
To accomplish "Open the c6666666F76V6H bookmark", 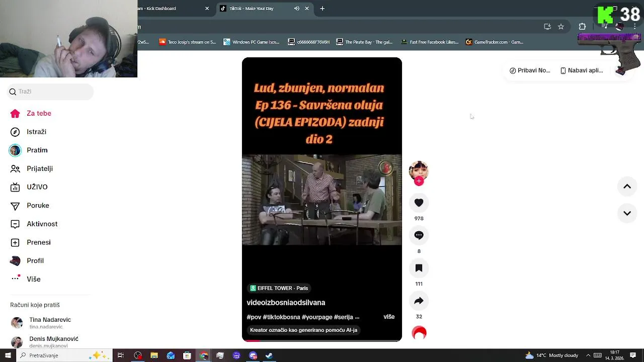I will pyautogui.click(x=308, y=42).
